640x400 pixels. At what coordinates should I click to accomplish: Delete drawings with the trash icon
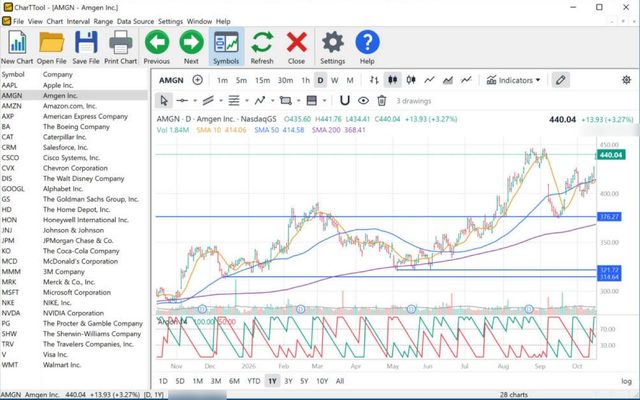[382, 100]
